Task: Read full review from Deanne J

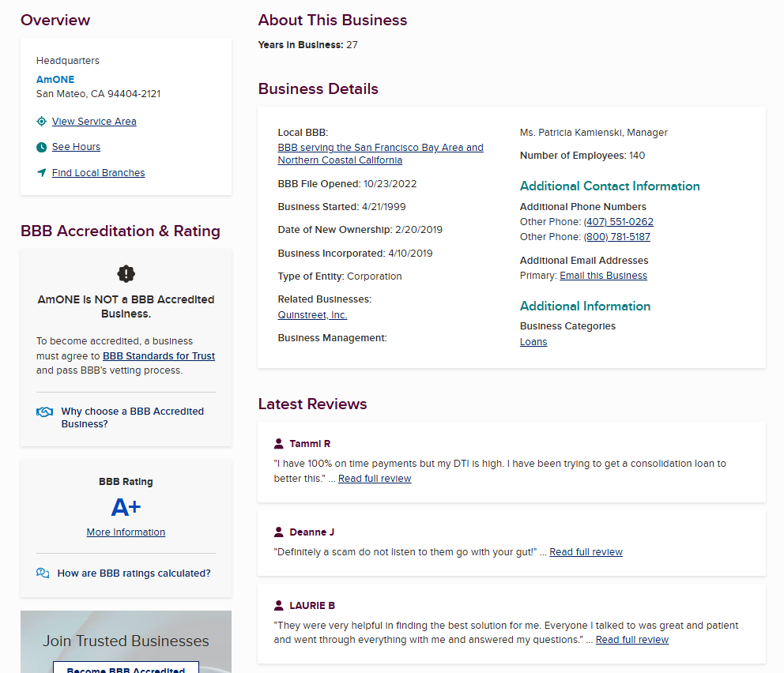Action: pos(586,552)
